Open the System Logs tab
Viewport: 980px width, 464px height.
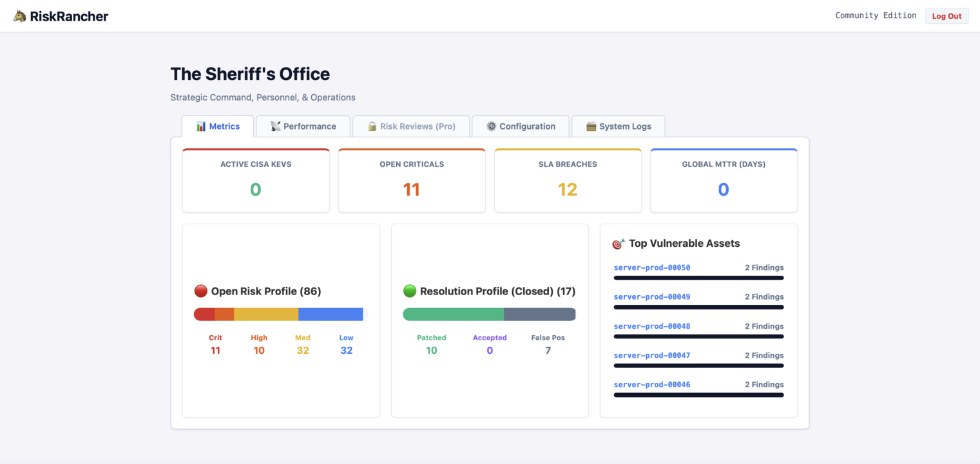point(619,126)
